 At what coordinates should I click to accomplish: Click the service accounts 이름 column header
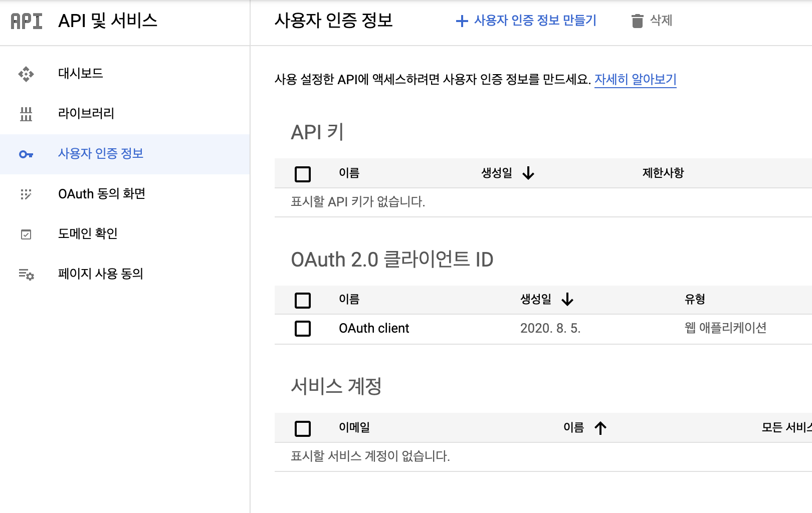(574, 428)
